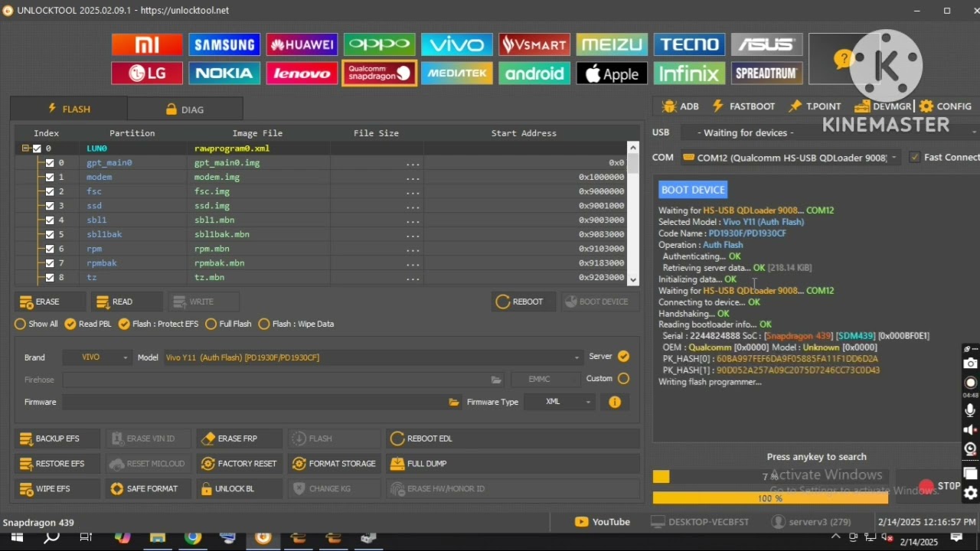
Task: Select the Xiaomi MI brand logo
Action: click(x=147, y=44)
